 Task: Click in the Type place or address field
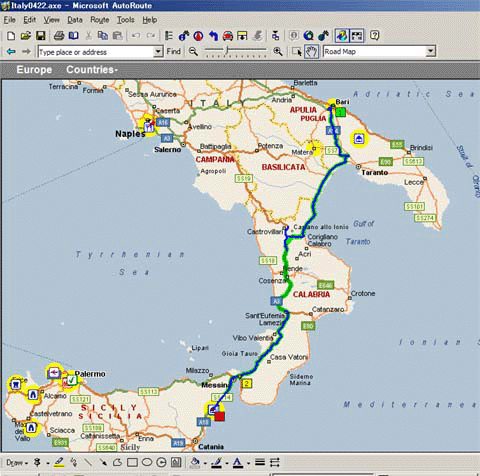[x=96, y=52]
